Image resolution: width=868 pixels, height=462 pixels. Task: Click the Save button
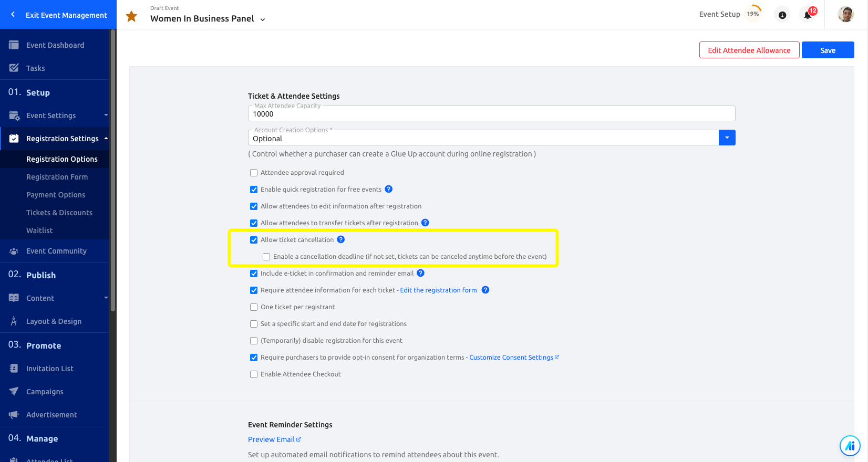pyautogui.click(x=828, y=50)
